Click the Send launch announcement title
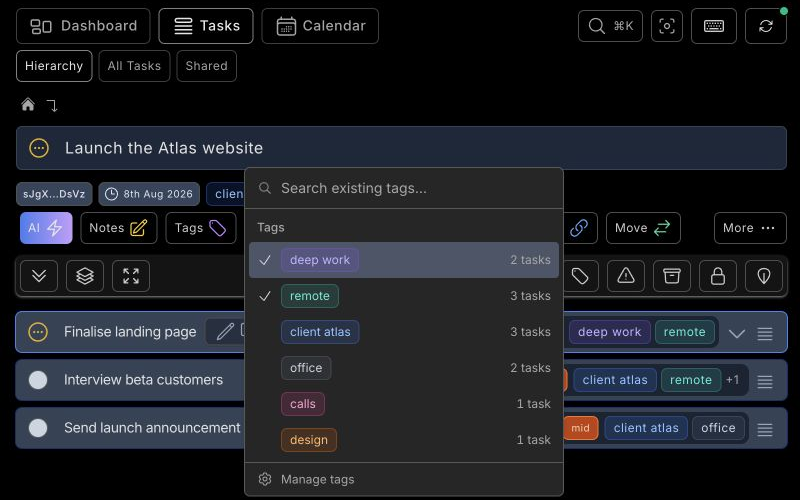Viewport: 800px width, 500px height. (152, 428)
